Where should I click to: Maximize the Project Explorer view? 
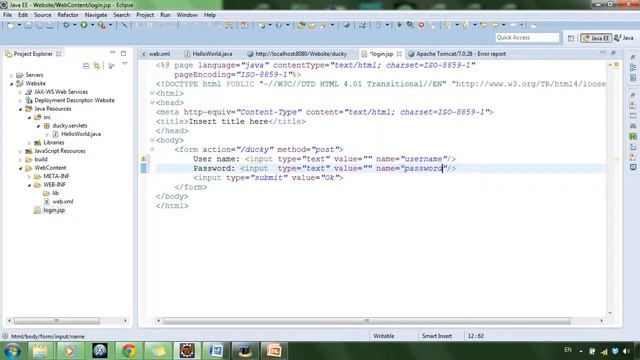tap(123, 53)
